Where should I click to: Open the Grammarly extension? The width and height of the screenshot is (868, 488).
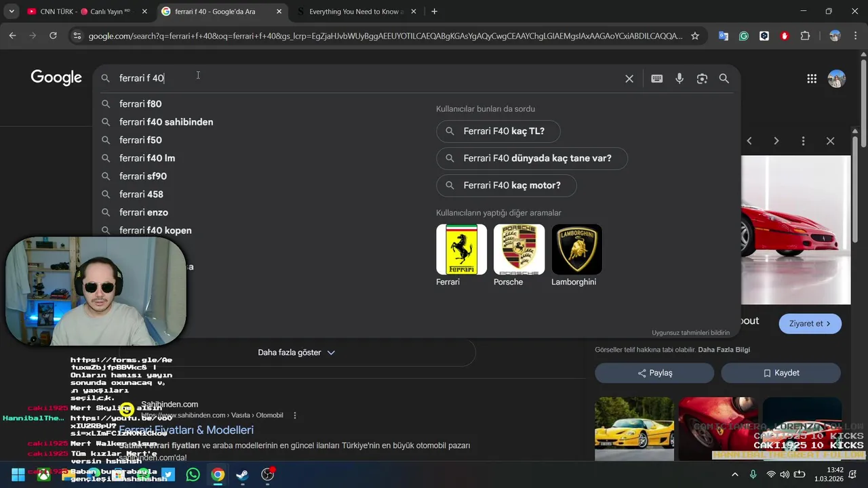pyautogui.click(x=744, y=36)
